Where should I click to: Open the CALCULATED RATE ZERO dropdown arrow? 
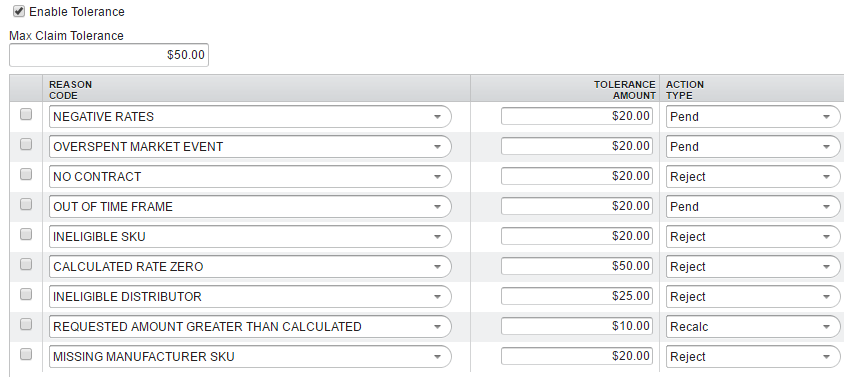pos(438,267)
